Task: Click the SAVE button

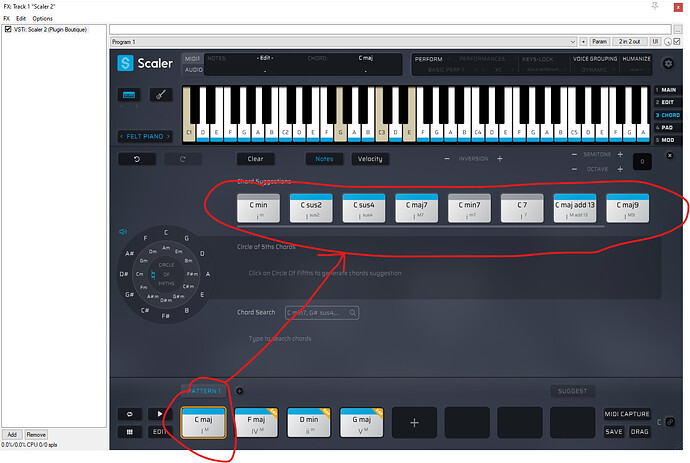Action: (x=613, y=432)
